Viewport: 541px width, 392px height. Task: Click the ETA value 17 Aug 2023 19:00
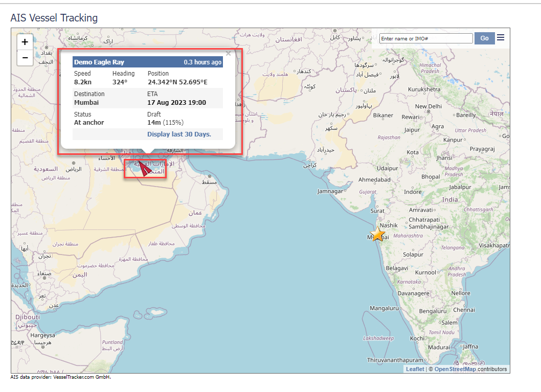[176, 102]
